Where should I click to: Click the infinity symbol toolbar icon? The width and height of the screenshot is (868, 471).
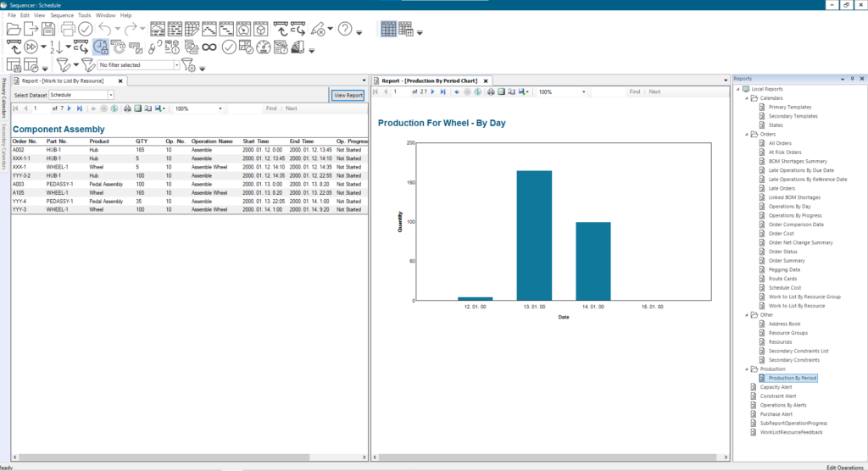(209, 47)
